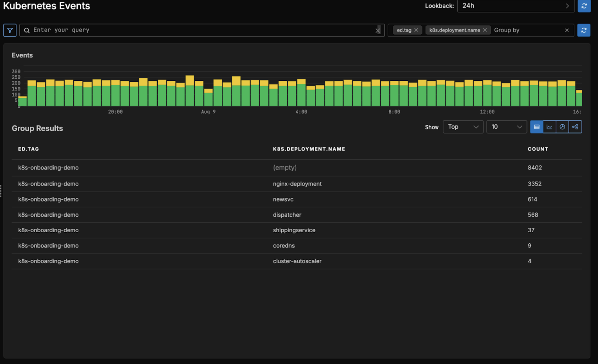Select the nginx-deployment row
The image size is (598, 364).
click(297, 184)
